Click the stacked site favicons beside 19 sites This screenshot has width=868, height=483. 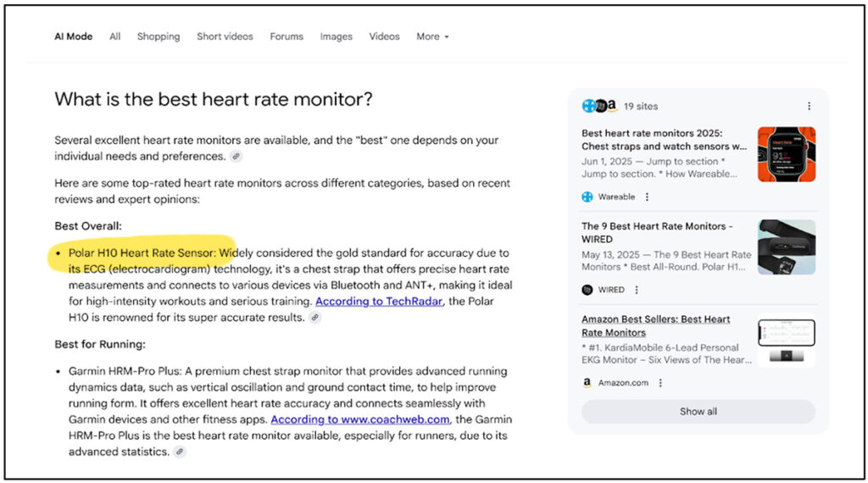click(x=599, y=105)
